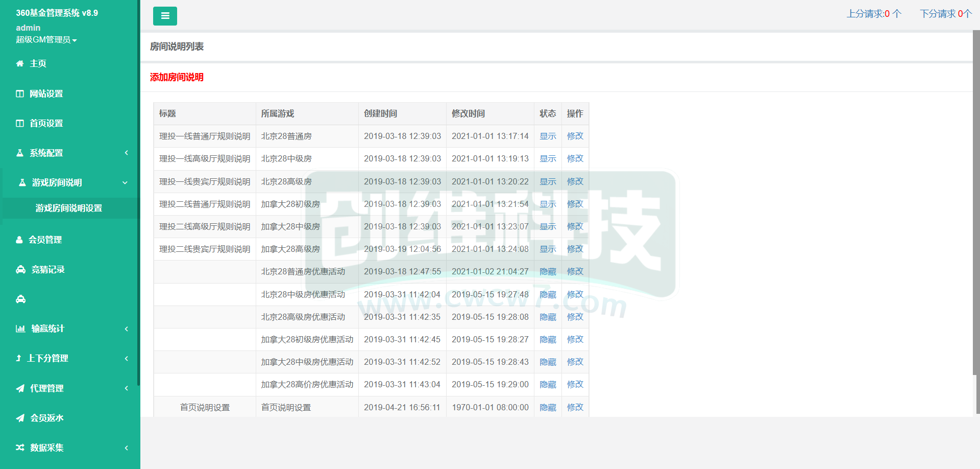Viewport: 980px width, 469px height.
Task: Collapse the 游戏房间说明 submenu chevron
Action: point(125,182)
